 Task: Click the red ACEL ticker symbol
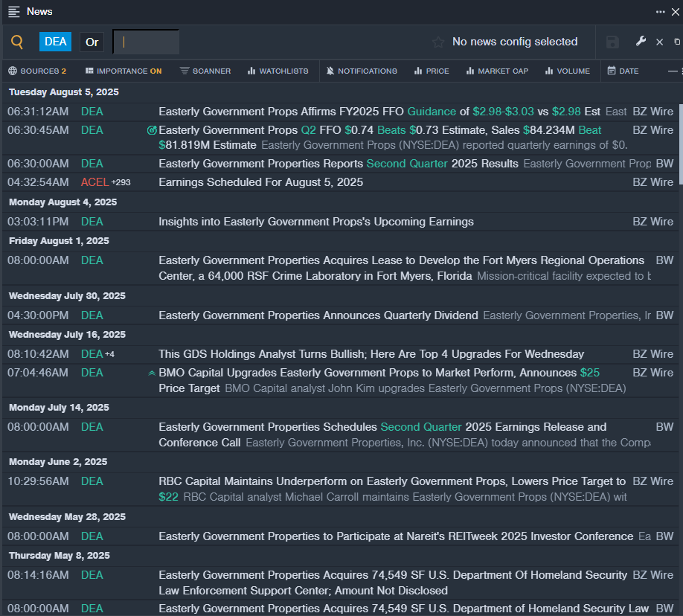coord(94,182)
